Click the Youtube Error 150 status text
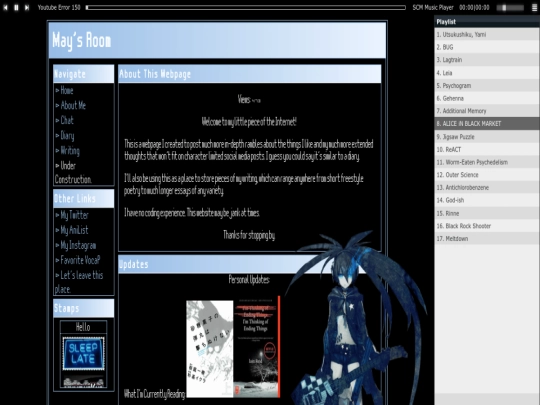The width and height of the screenshot is (540, 405). [59, 7]
